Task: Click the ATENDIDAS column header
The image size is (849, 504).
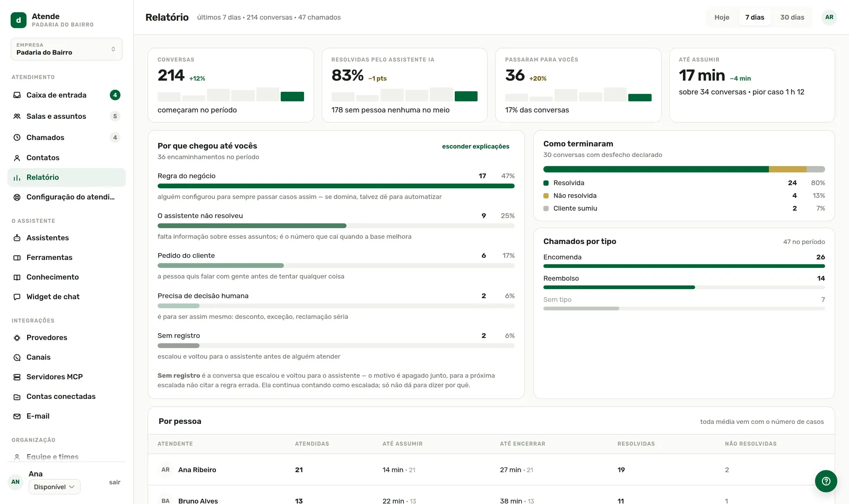Action: click(x=312, y=444)
